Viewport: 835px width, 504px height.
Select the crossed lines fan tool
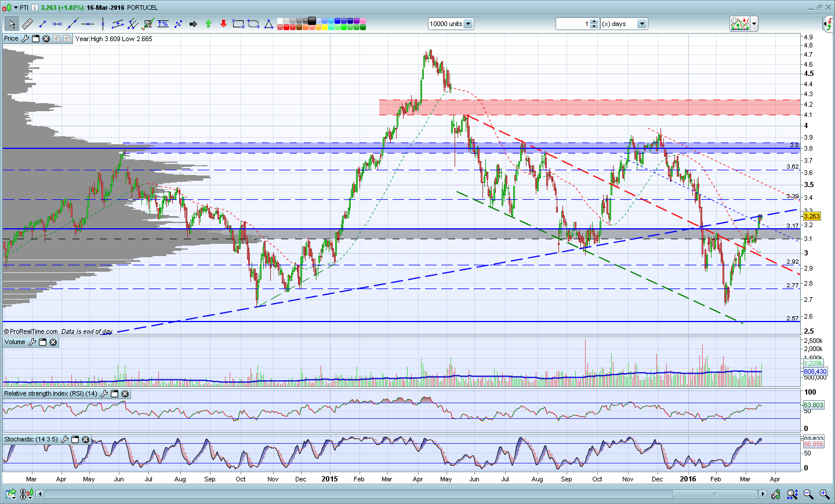(133, 24)
